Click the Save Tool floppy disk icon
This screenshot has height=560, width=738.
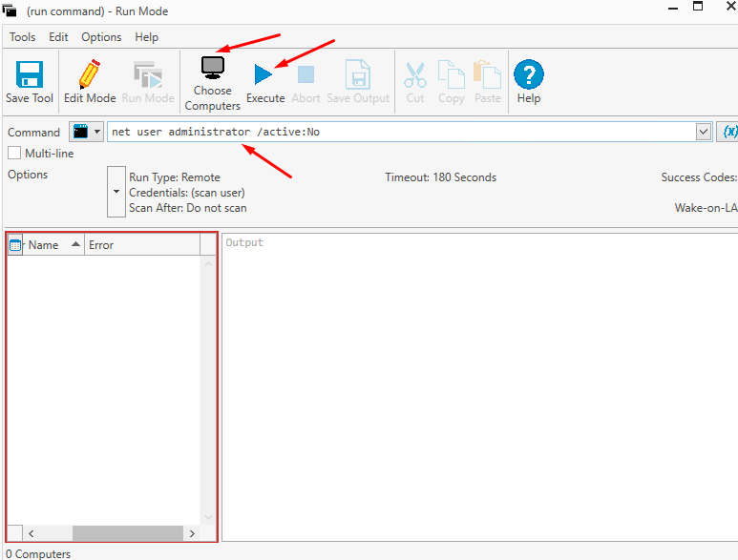(30, 75)
